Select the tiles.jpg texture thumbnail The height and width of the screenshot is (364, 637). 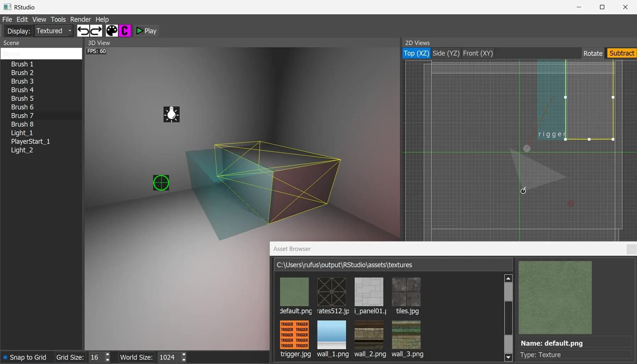point(406,291)
